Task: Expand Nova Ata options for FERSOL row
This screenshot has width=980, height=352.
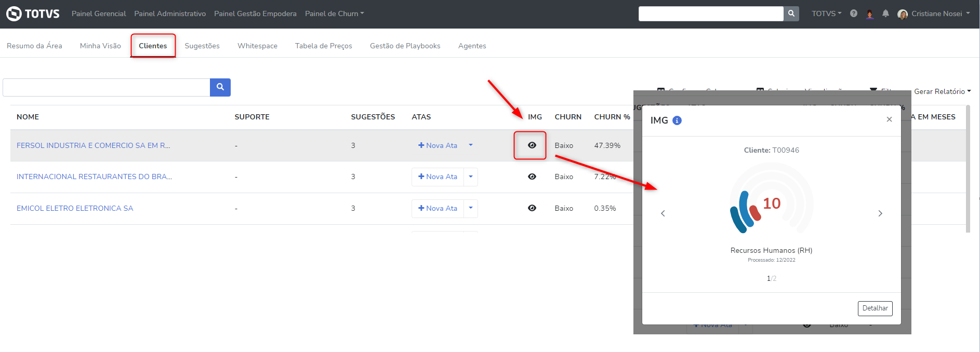Action: pyautogui.click(x=471, y=145)
